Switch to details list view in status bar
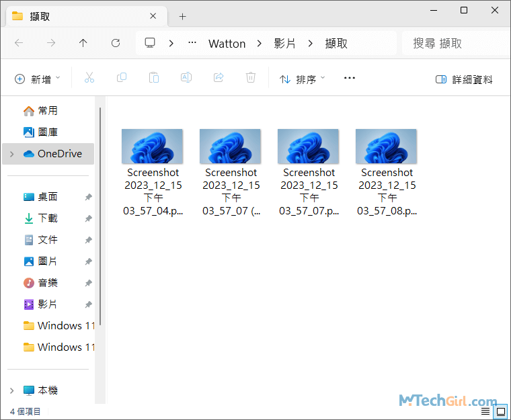Image resolution: width=511 pixels, height=420 pixels. (x=486, y=411)
